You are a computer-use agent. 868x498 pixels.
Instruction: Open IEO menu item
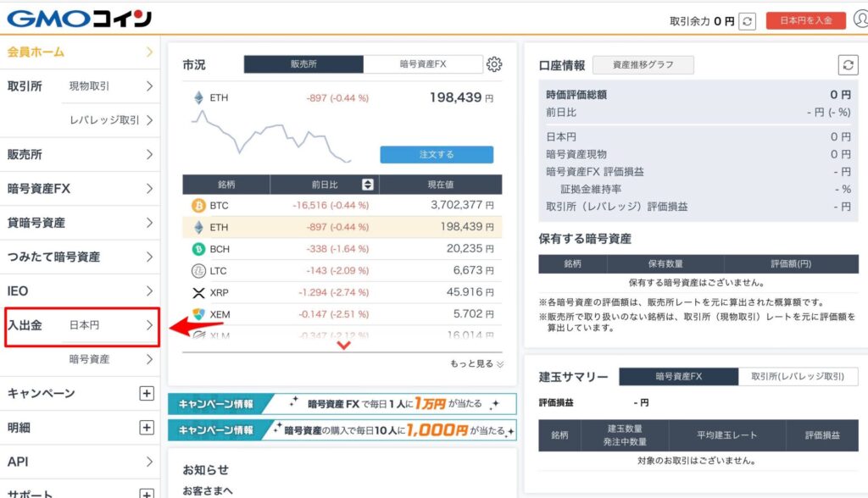(81, 291)
